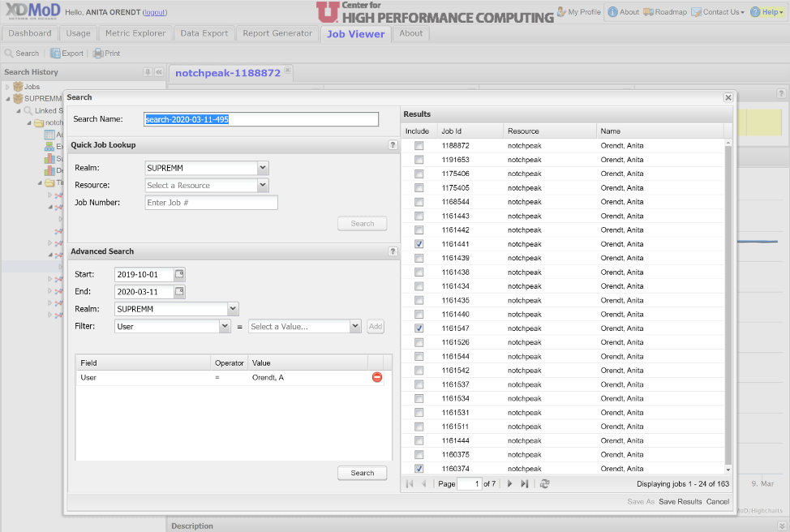Remove the User filter with red icon
790x532 pixels.
pos(377,377)
